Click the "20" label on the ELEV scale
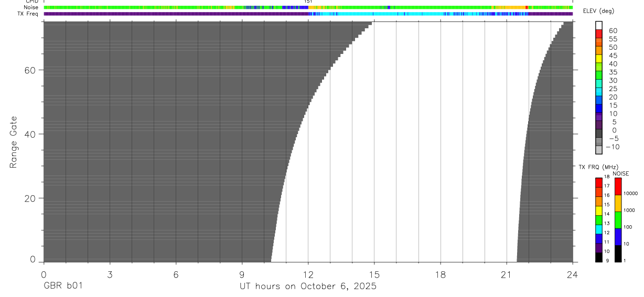Viewport: 644px width, 297px height. point(613,97)
